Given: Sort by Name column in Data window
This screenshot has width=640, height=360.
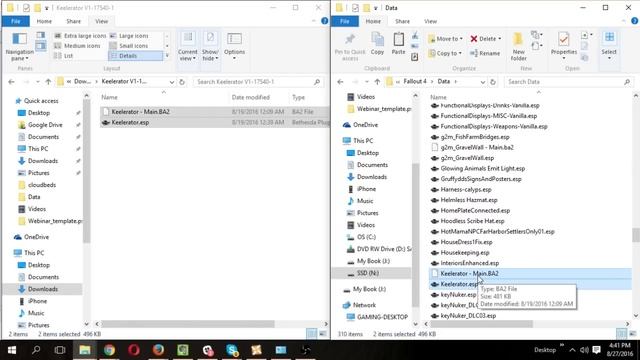Looking at the screenshot, I should coord(438,97).
